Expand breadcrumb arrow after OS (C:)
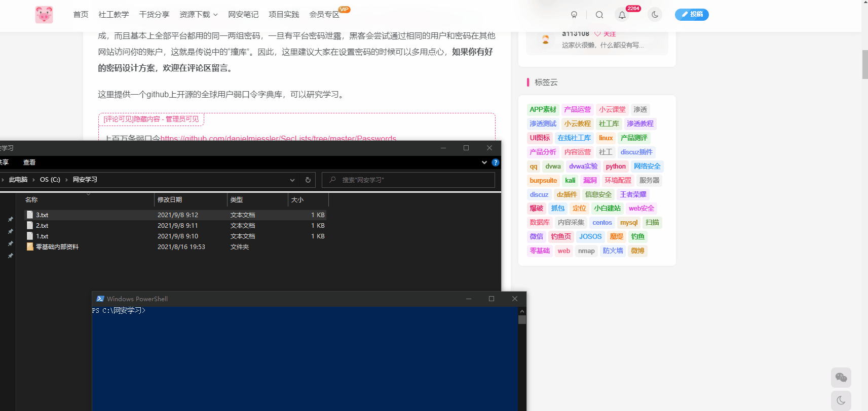868x411 pixels. [66, 180]
